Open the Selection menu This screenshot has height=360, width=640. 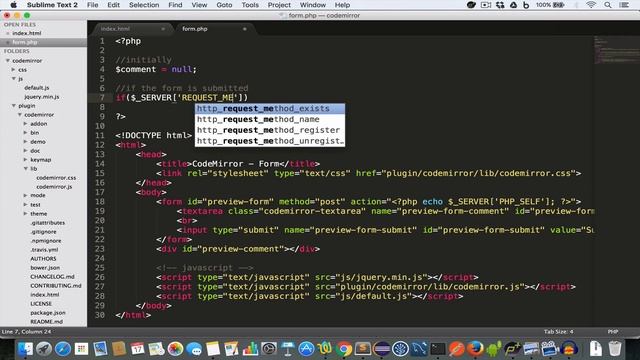[x=144, y=5]
